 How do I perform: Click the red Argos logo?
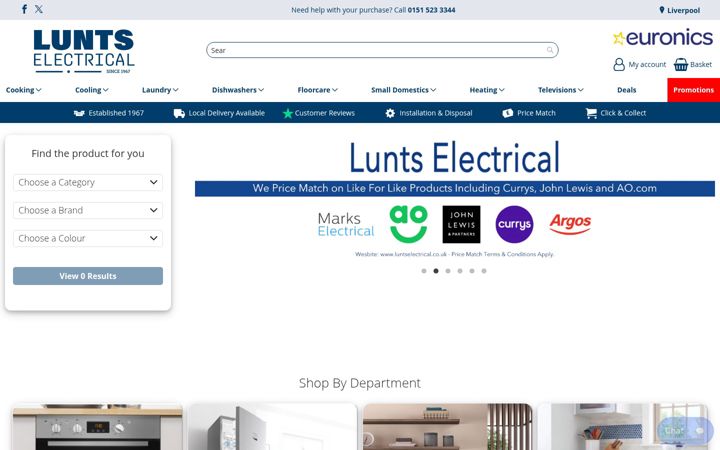click(570, 224)
